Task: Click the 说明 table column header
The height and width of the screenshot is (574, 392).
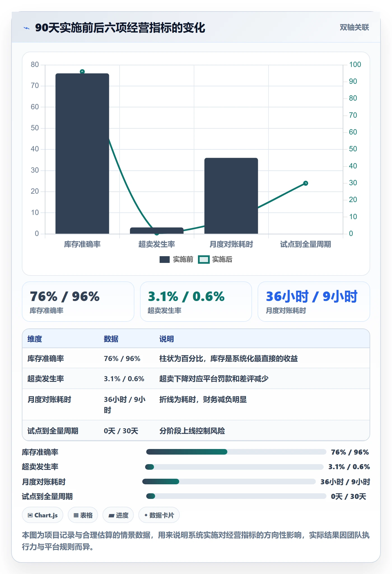Action: coord(167,339)
